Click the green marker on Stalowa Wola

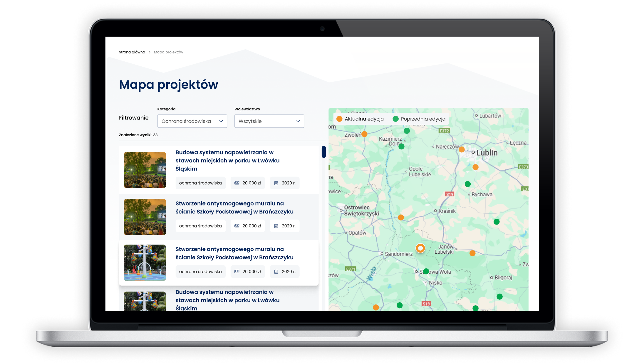tap(426, 271)
